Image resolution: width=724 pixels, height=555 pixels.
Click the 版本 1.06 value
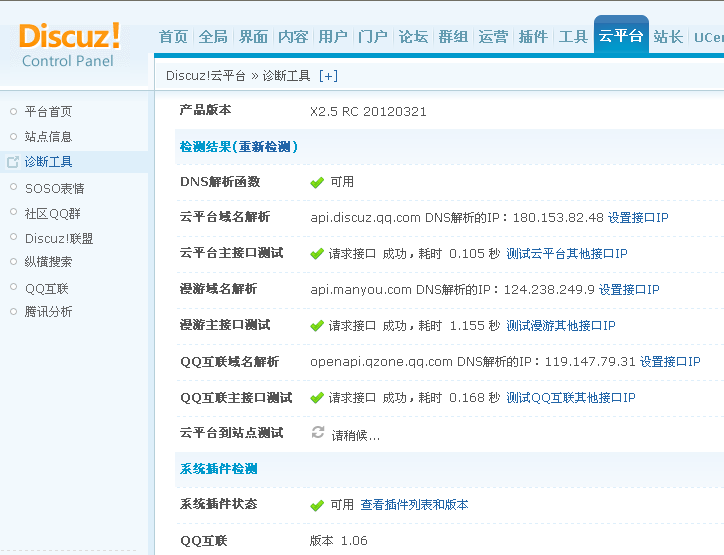tap(338, 541)
